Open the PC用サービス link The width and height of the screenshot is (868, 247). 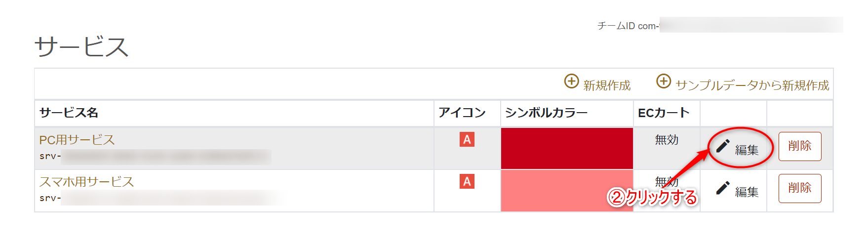(x=77, y=140)
